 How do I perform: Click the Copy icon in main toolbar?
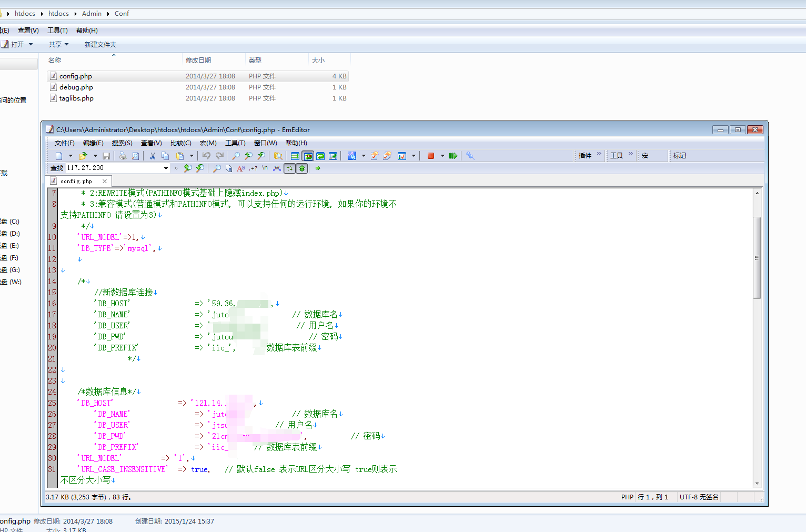pyautogui.click(x=165, y=156)
